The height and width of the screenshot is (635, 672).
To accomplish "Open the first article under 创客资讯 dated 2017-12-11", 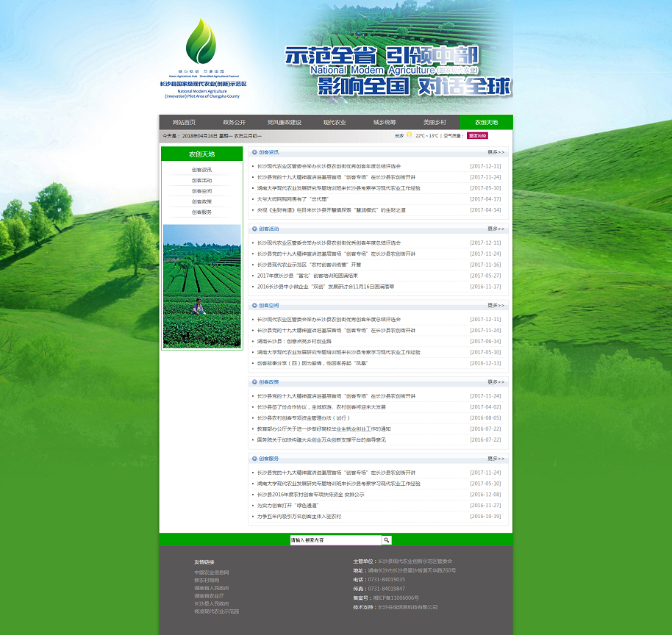I will click(329, 166).
